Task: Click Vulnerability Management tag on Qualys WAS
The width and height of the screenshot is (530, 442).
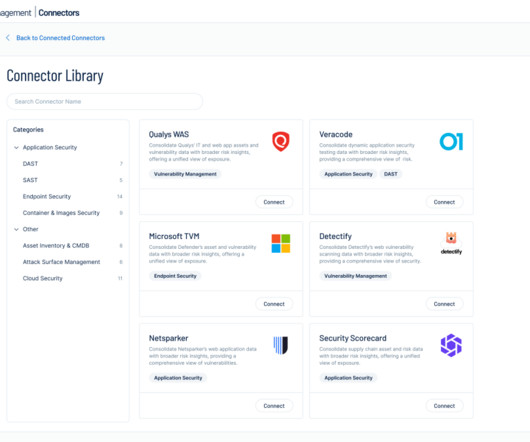Action: (x=185, y=174)
